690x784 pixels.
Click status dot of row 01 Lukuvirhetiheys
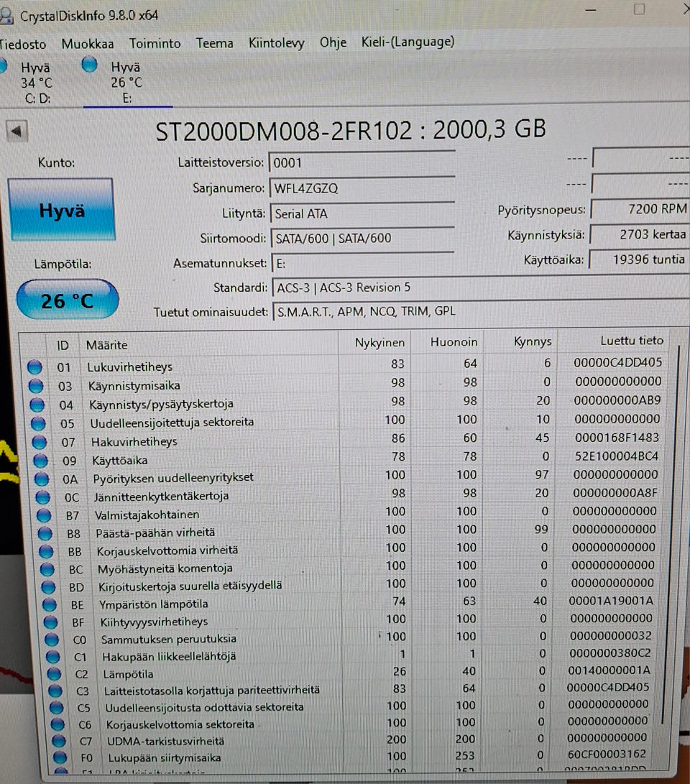34,367
